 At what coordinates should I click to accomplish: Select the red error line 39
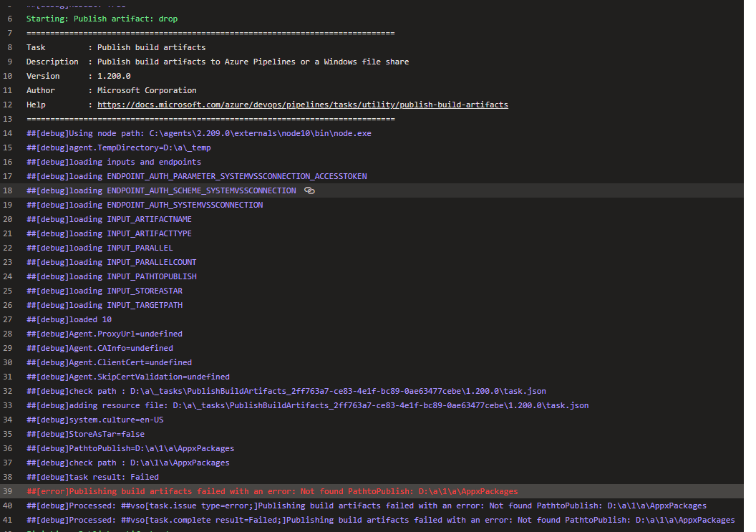point(272,491)
